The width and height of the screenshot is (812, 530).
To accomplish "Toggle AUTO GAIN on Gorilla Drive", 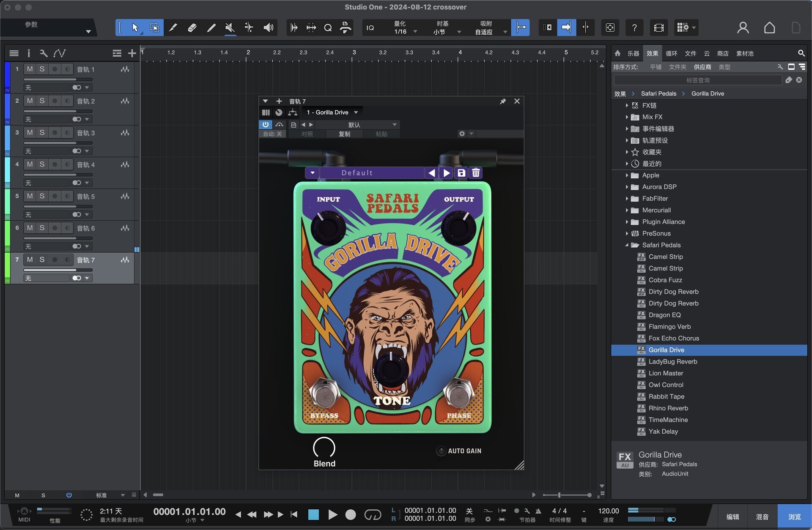I will point(441,451).
